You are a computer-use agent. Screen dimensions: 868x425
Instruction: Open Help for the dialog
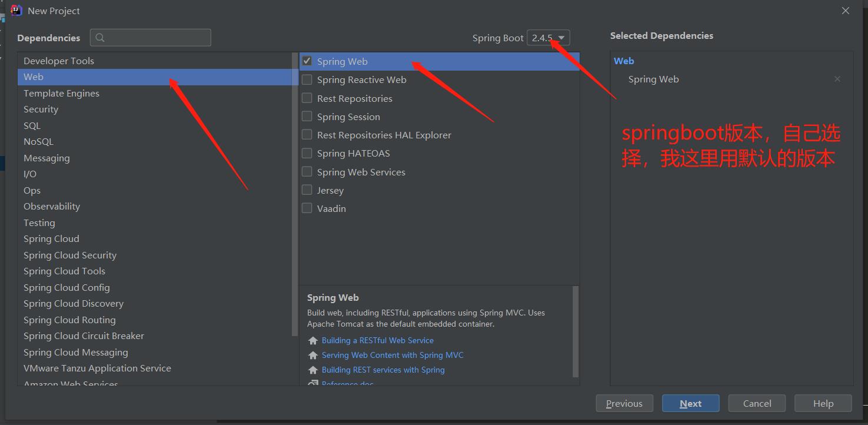(x=823, y=403)
